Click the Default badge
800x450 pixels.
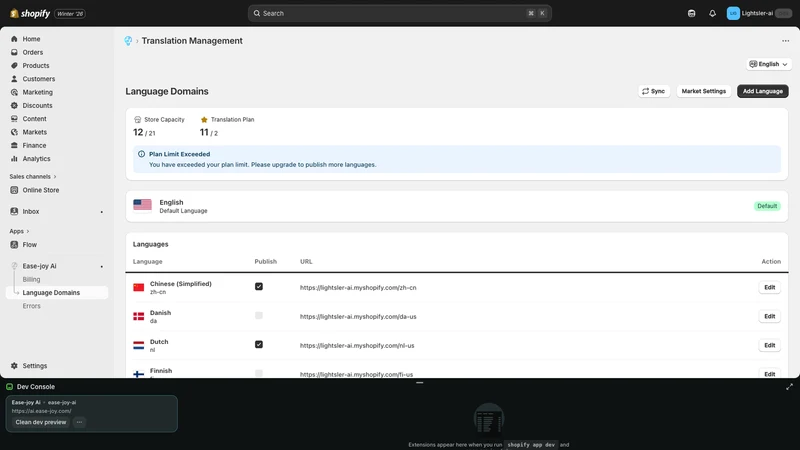(x=767, y=206)
